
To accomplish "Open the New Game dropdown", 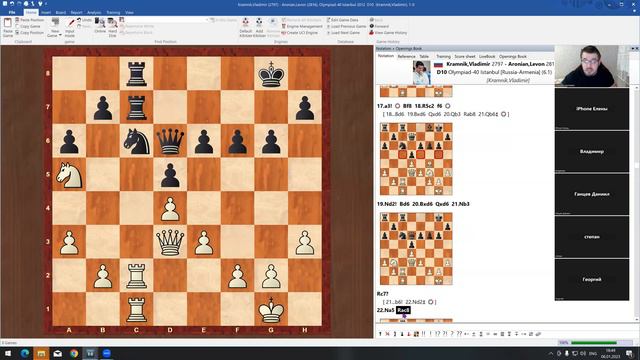I will 54,28.
